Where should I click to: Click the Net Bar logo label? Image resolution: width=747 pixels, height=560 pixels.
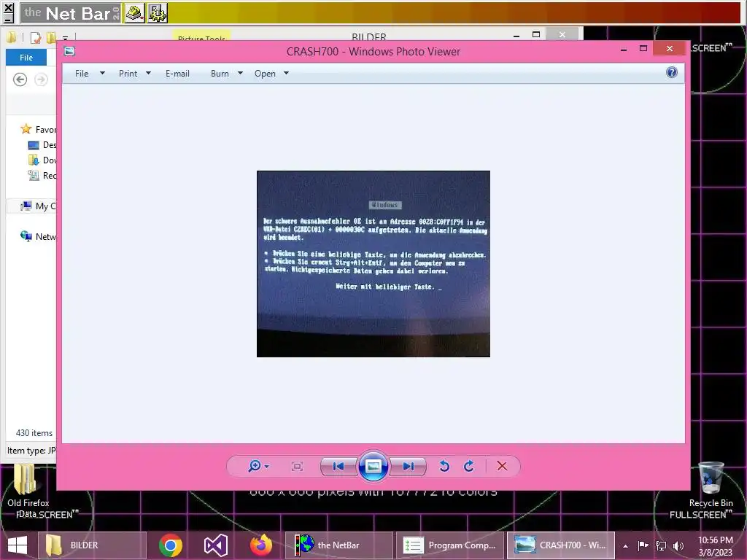[x=71, y=13]
